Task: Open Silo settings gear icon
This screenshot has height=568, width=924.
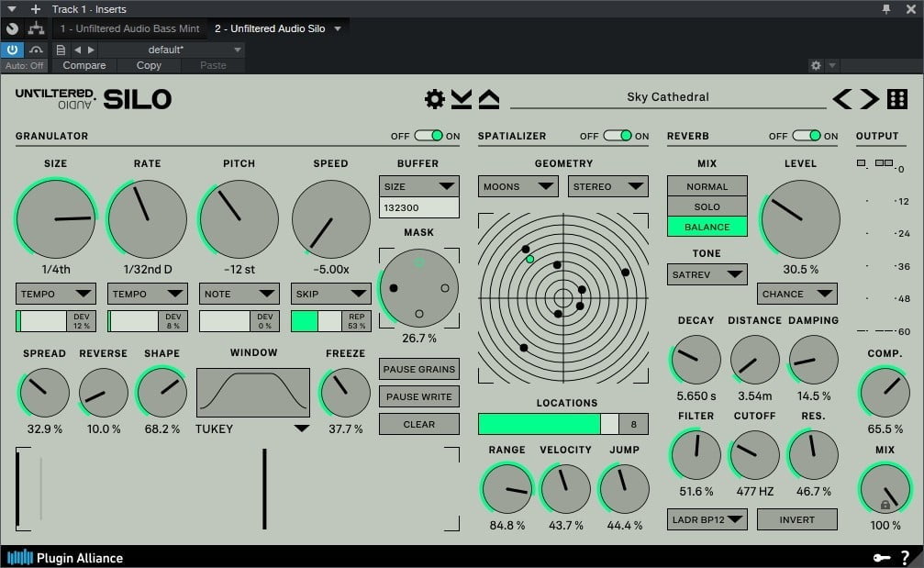Action: pos(435,99)
